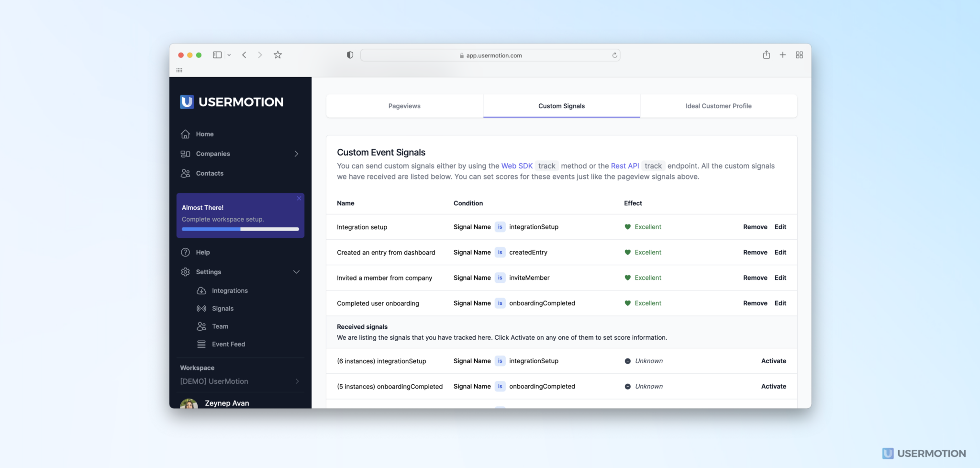Collapse the Settings section
Image resolution: width=980 pixels, height=468 pixels.
(297, 271)
